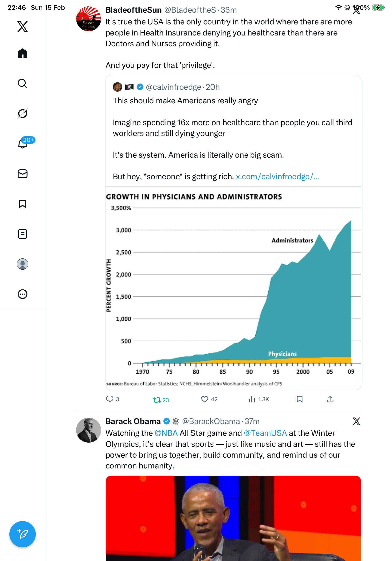
Task: Open the x.com/calvinfroedge link
Action: pos(277,176)
